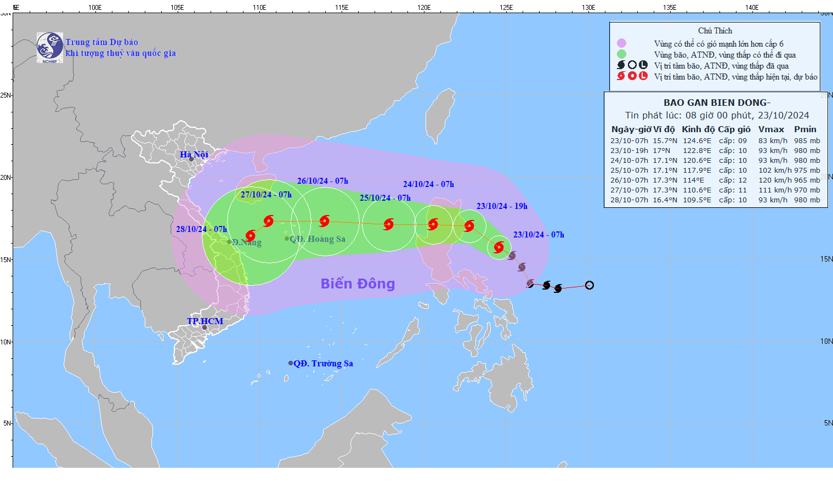Click the pink legend swatch for strong wind zone
Image resolution: width=833 pixels, height=504 pixels.
coord(621,43)
